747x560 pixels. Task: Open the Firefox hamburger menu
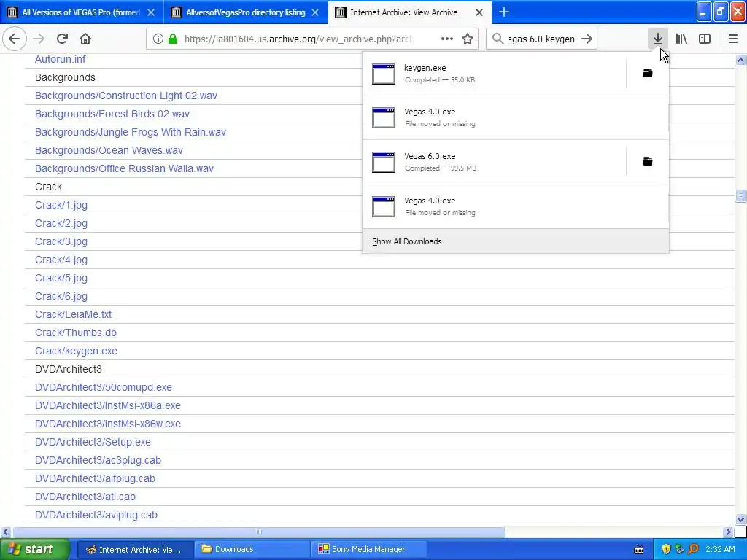732,39
